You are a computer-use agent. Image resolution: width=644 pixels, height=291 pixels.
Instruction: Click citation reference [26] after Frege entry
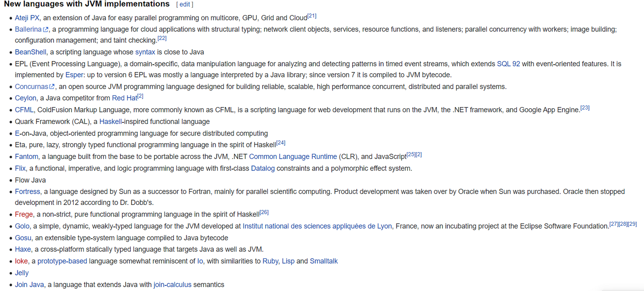coord(264,212)
